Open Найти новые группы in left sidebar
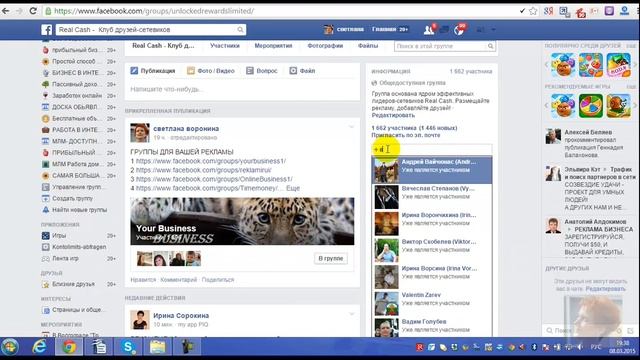Viewport: 640px width, 360px height. (79, 210)
